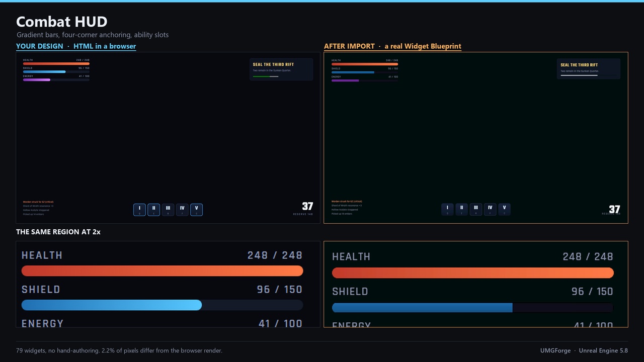Click 'Warden struck for 62 (critical)' in browser design
The image size is (644, 362).
click(x=38, y=202)
